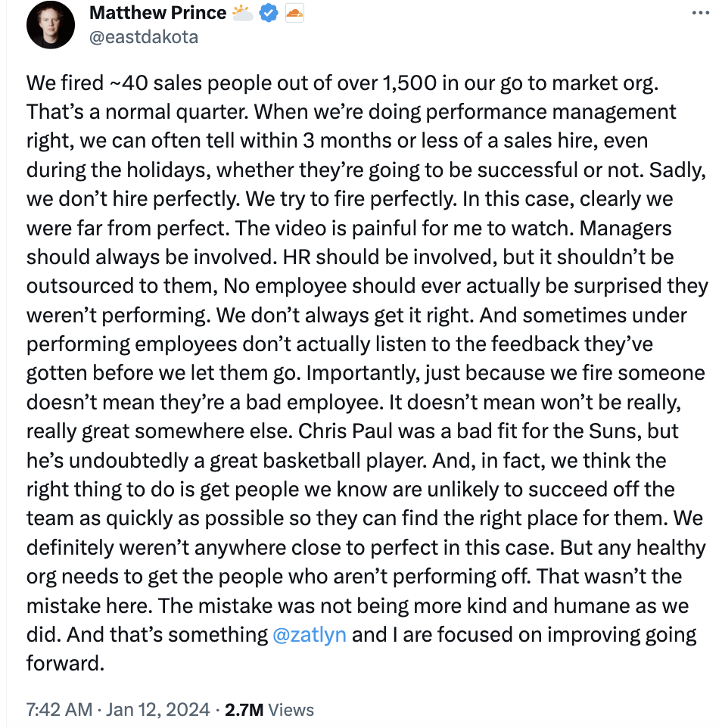Click the blue verified checkmark badge

269,13
